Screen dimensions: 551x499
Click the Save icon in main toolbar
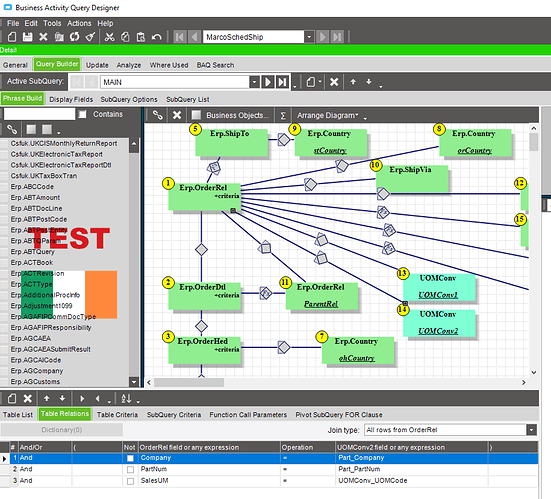27,37
